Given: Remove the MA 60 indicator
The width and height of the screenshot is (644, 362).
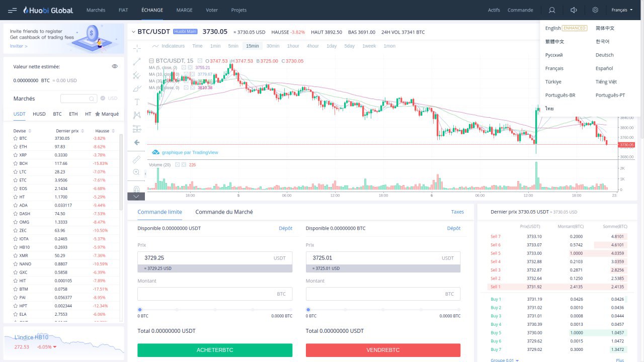Looking at the screenshot, I should click(193, 87).
